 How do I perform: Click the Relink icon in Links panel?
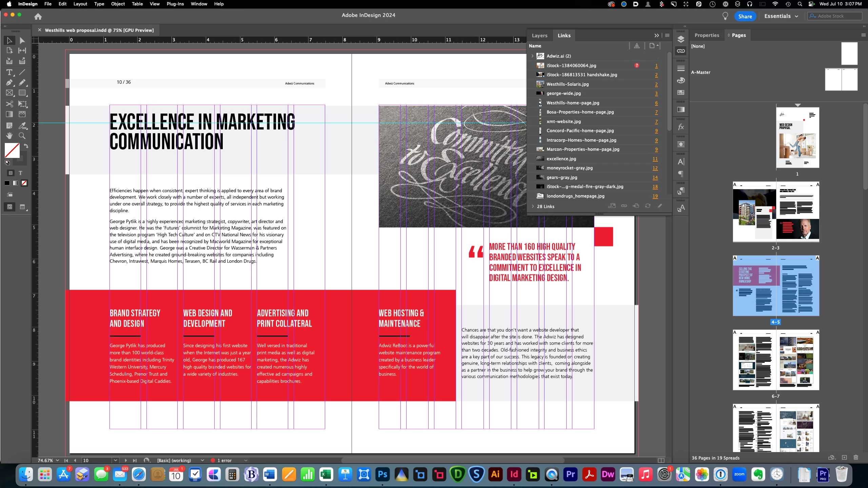(624, 206)
